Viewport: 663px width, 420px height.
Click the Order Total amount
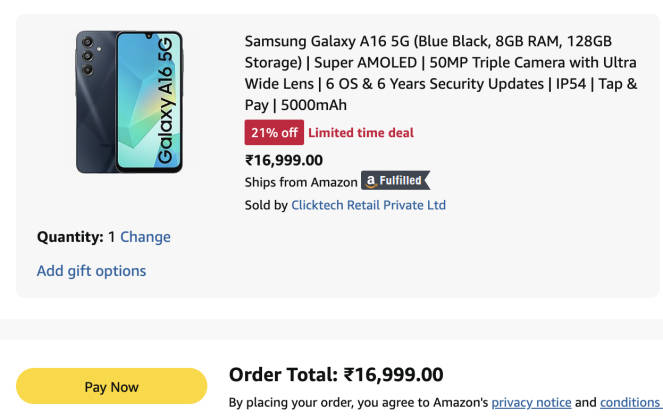pyautogui.click(x=393, y=375)
